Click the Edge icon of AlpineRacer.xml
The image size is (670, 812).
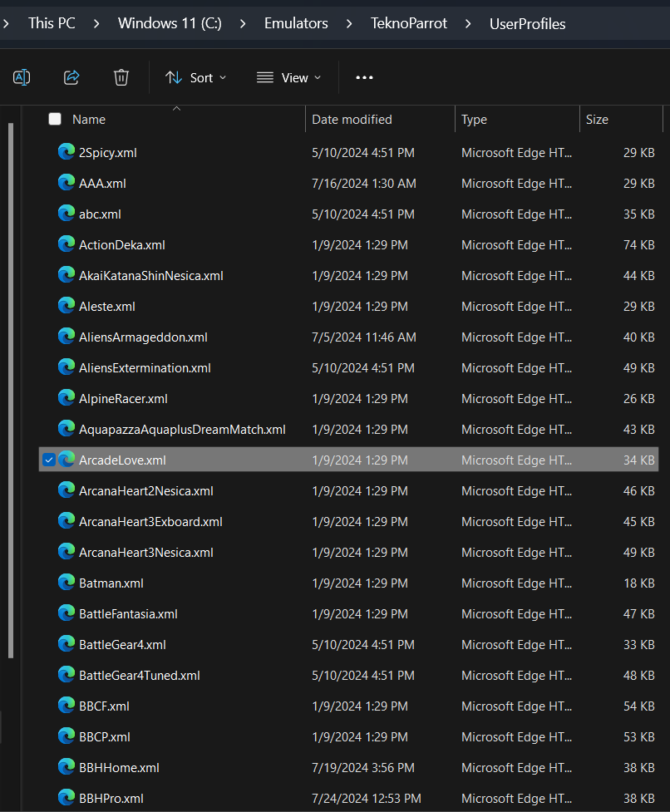(67, 398)
